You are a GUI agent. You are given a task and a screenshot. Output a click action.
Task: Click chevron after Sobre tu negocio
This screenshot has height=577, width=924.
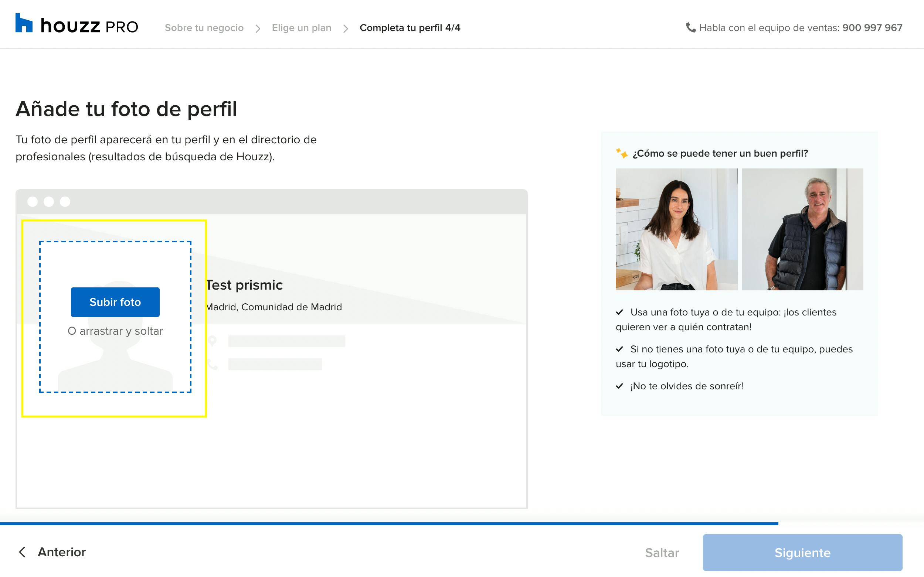pos(258,28)
